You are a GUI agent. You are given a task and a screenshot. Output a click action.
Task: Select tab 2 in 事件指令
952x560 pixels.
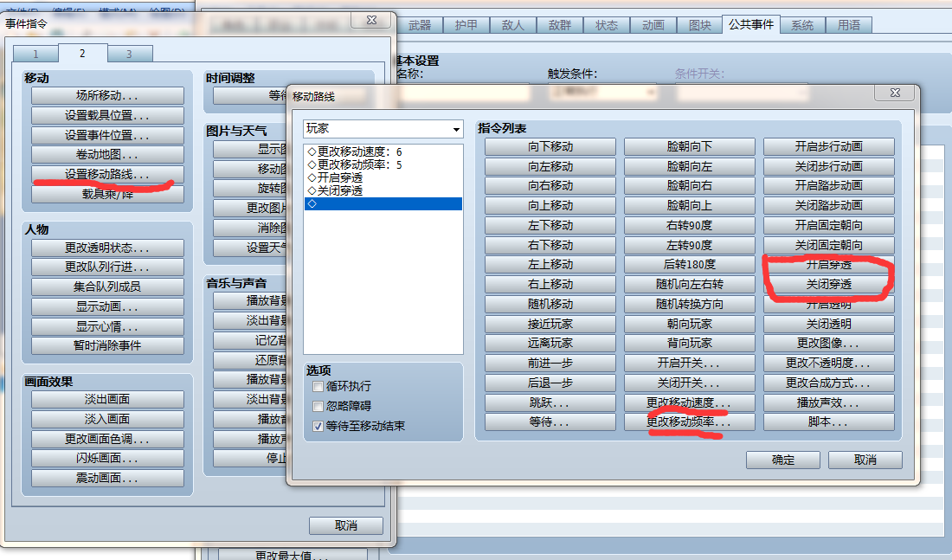tap(82, 54)
